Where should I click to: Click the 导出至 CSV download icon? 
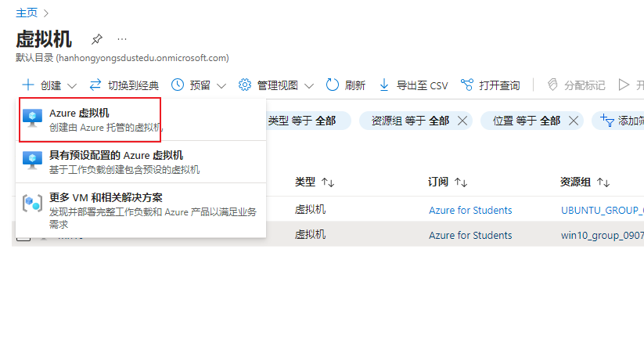click(384, 85)
